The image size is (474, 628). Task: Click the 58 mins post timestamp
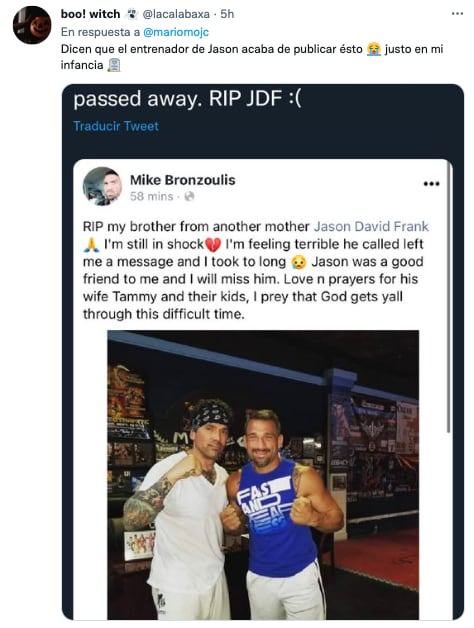[x=151, y=197]
